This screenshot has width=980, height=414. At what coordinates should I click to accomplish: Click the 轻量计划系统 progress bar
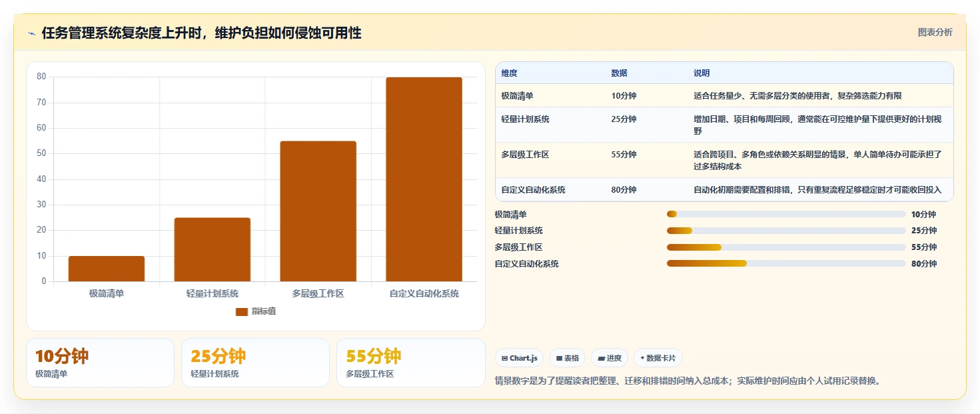786,231
